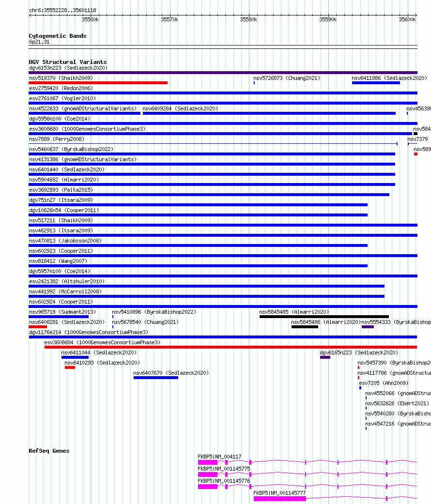Click nsv818412 (Wang2007) variant label
This screenshot has width=431, height=504.
coord(58,261)
